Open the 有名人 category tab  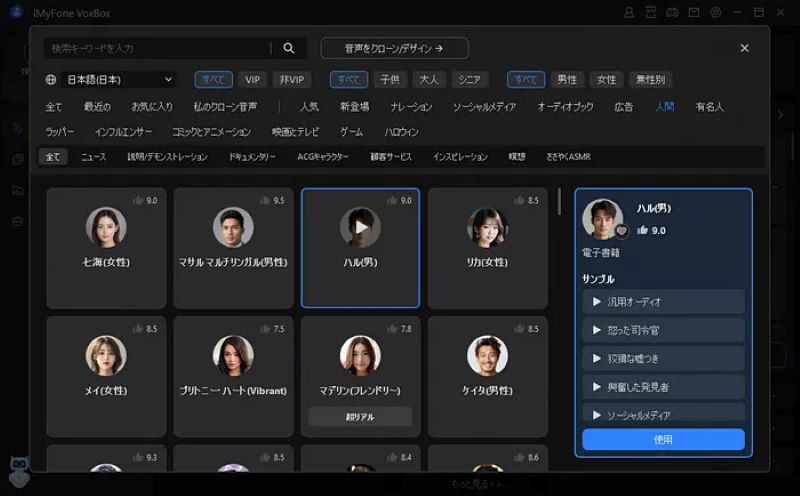coord(710,107)
